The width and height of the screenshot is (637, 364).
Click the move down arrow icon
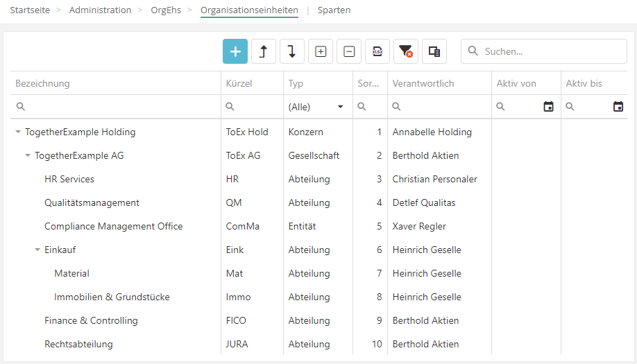point(292,51)
